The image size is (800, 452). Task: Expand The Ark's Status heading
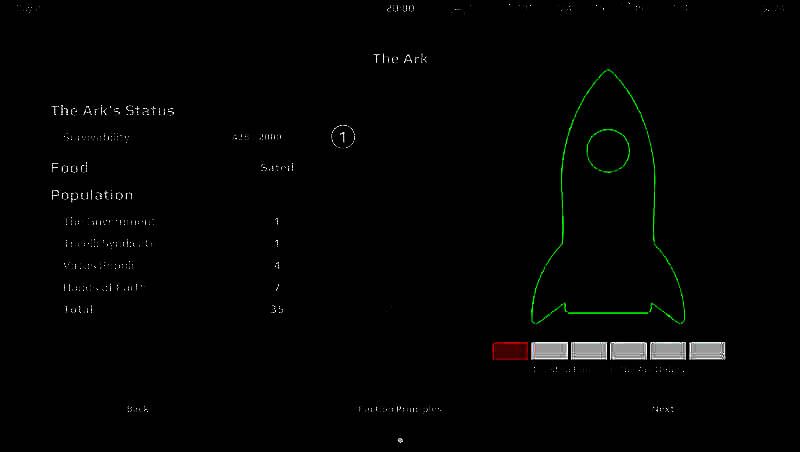[112, 110]
